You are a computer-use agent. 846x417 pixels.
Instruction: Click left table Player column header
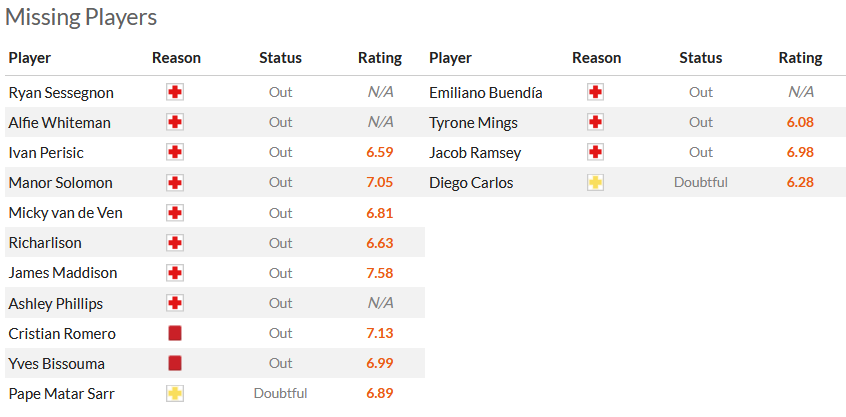(x=30, y=58)
